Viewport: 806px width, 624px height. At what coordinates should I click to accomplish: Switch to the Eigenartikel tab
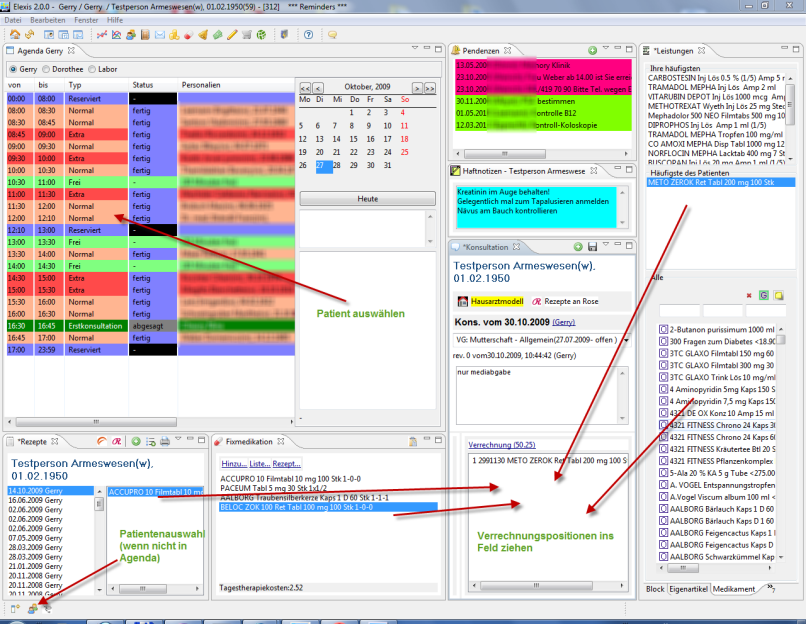[688, 589]
